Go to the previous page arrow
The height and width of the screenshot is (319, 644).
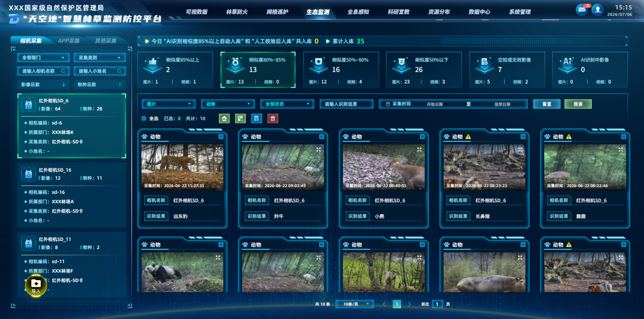tap(384, 304)
